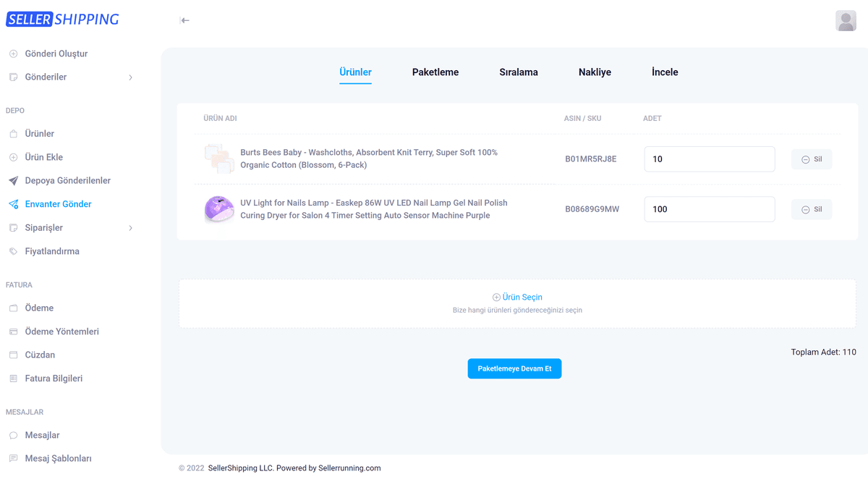Viewport: 868px width, 477px height.
Task: Delete the UV Light Nail Lamp row
Action: click(811, 209)
